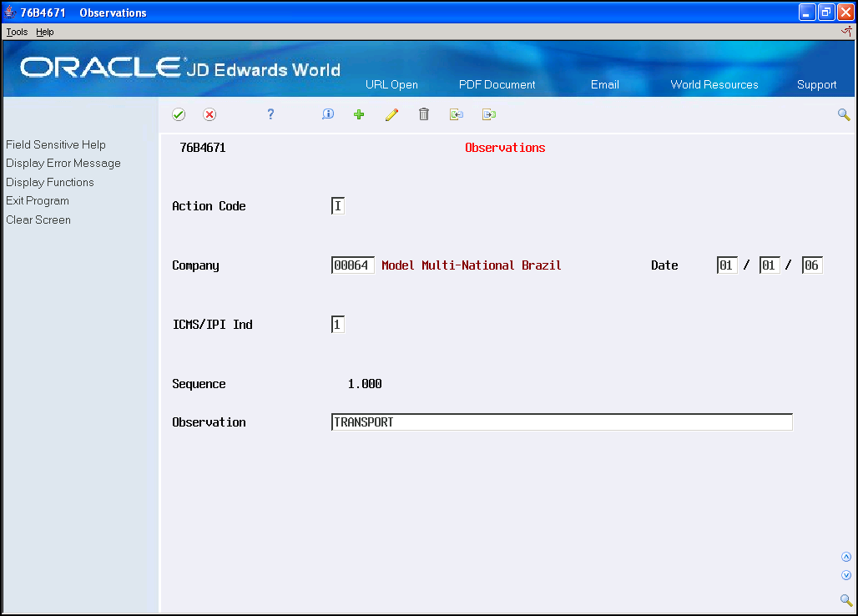The height and width of the screenshot is (616, 858).
Task: Click the Email link
Action: [604, 84]
